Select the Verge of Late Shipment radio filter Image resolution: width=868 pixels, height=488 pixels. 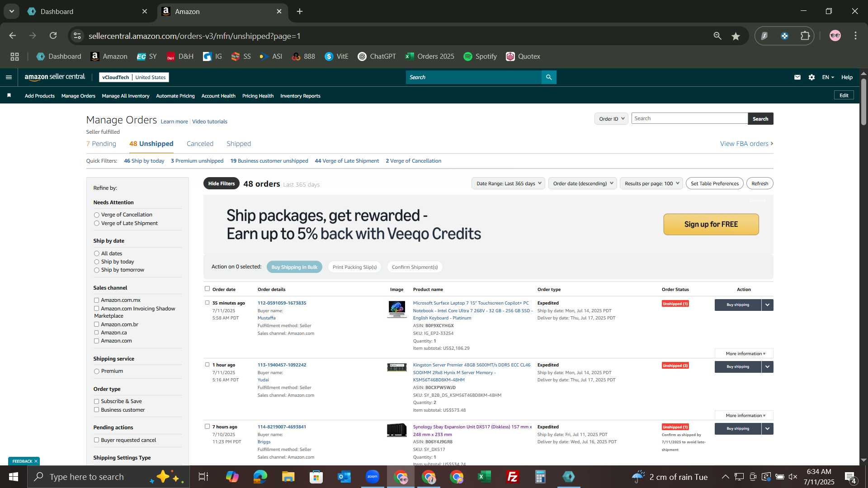tap(96, 223)
